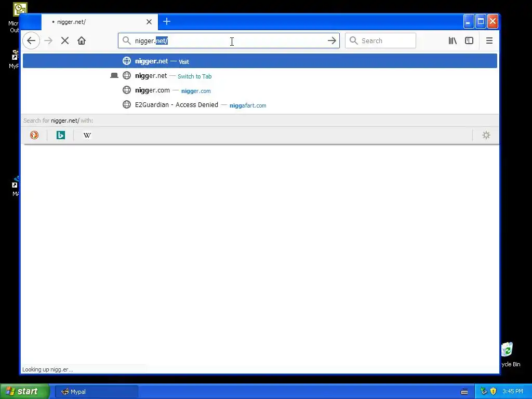Screen dimensions: 532x399
Task: Click the tab icon beside Switch to Tab
Action: (x=114, y=76)
